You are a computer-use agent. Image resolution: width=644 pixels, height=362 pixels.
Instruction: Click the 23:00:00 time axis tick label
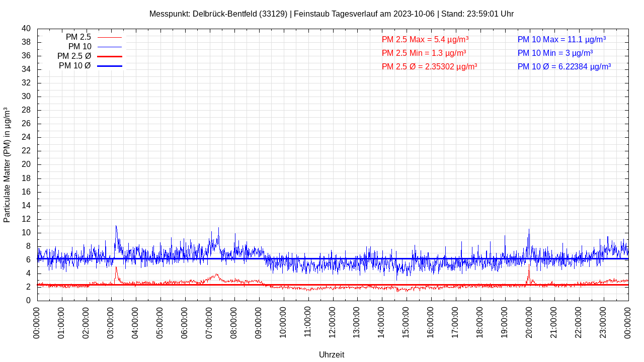click(x=603, y=322)
